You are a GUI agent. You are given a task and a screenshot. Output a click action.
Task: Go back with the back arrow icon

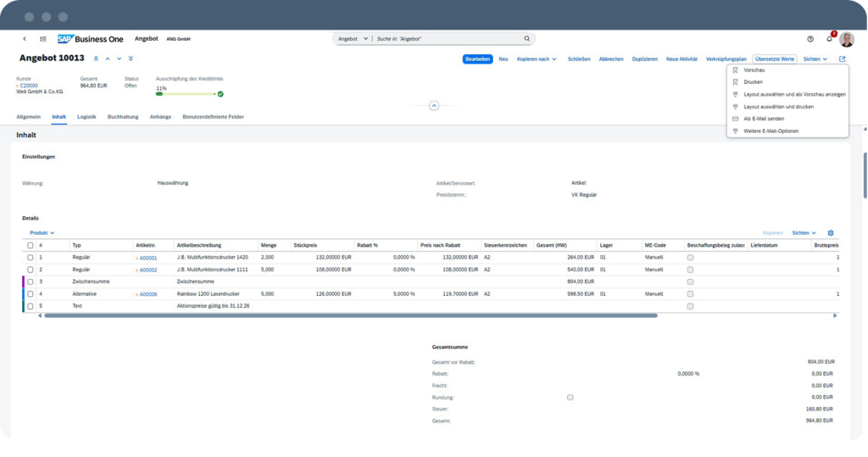25,39
